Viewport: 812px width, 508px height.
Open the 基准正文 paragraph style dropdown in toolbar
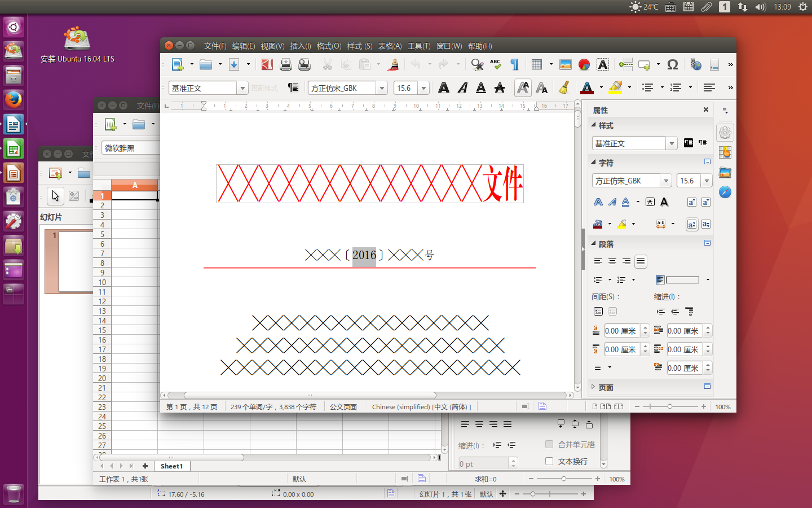coord(242,88)
